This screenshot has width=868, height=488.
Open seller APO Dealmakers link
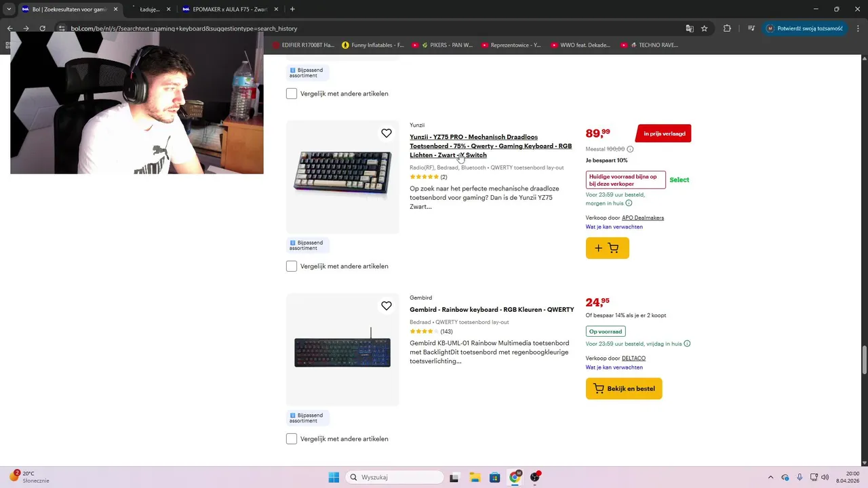pos(643,218)
